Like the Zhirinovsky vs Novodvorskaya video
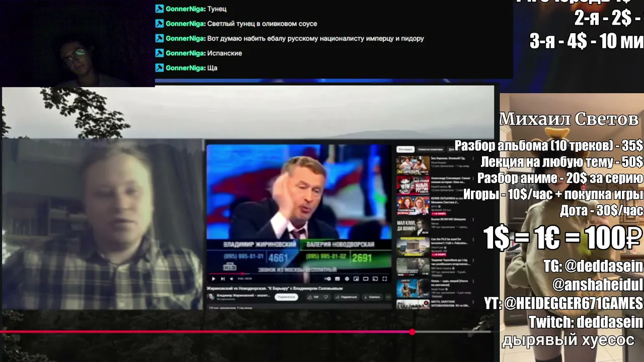Viewport: 644px width, 362px height. 312,297
